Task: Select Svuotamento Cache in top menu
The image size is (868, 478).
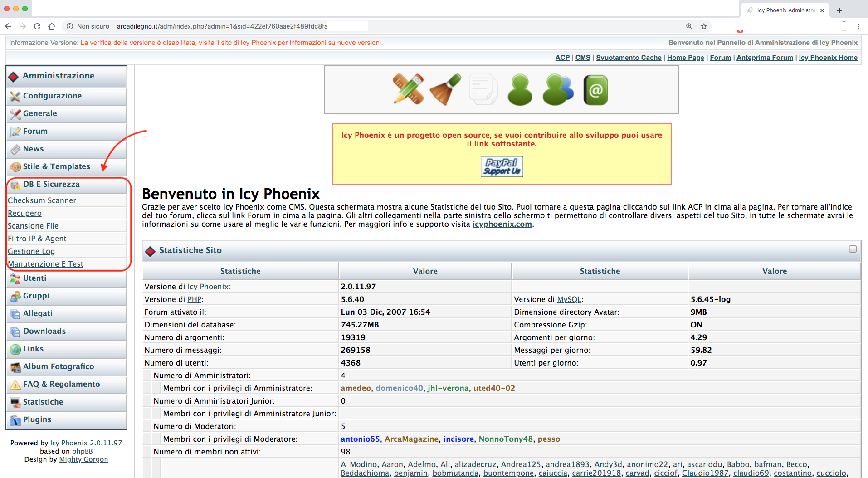Action: [x=628, y=58]
